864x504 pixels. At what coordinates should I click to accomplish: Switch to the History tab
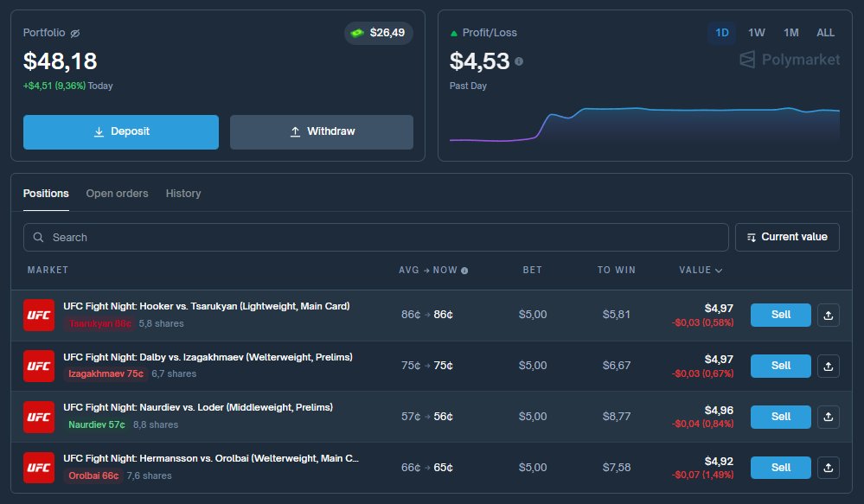point(183,194)
